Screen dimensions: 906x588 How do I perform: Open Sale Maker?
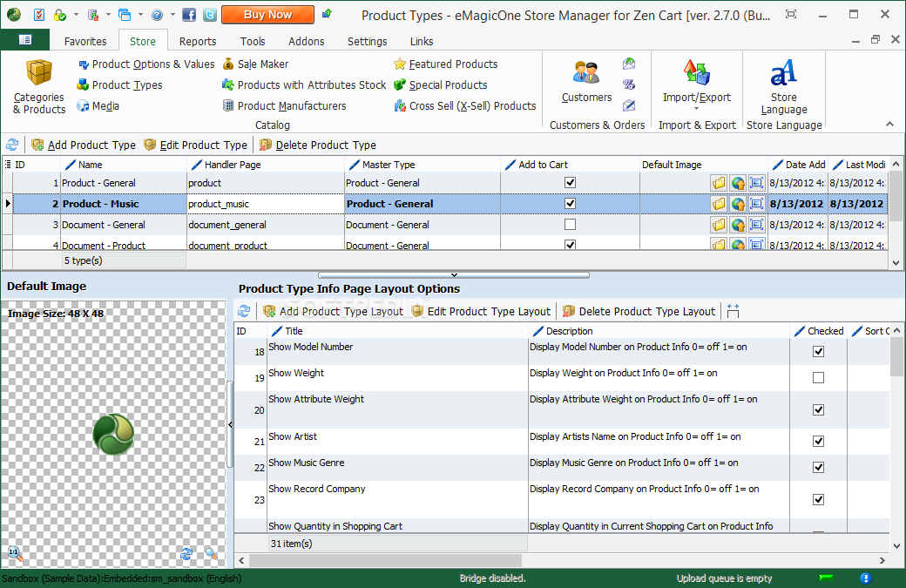[x=255, y=64]
